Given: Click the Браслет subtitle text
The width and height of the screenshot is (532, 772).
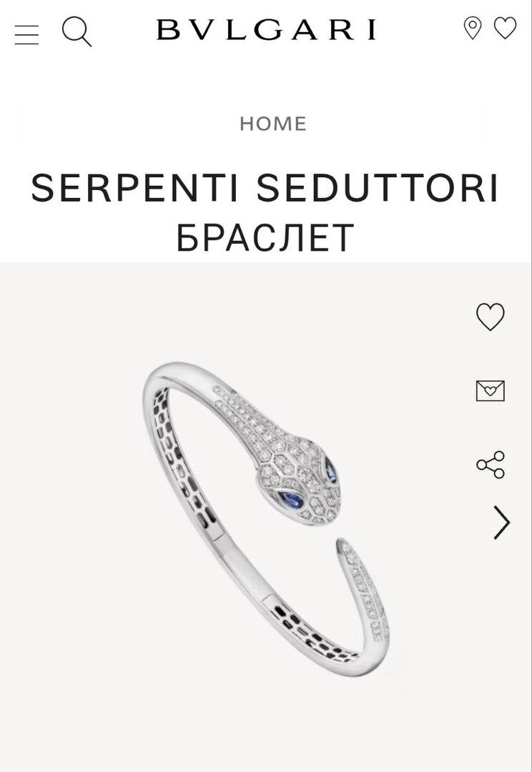Looking at the screenshot, I should 265,237.
